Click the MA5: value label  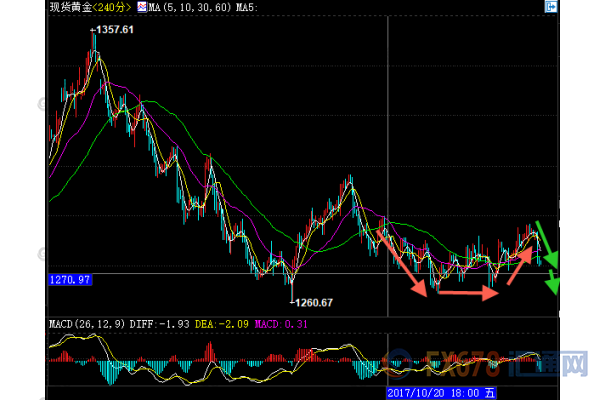click(246, 7)
